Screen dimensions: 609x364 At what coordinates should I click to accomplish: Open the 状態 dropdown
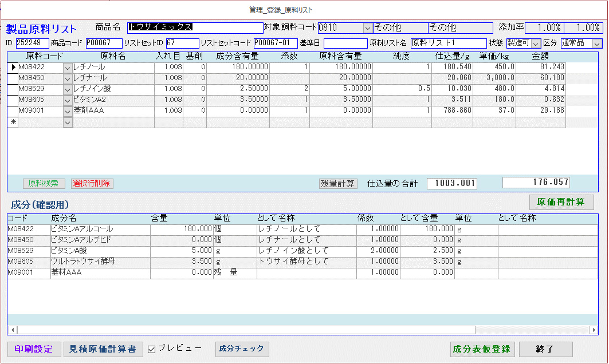[x=536, y=43]
